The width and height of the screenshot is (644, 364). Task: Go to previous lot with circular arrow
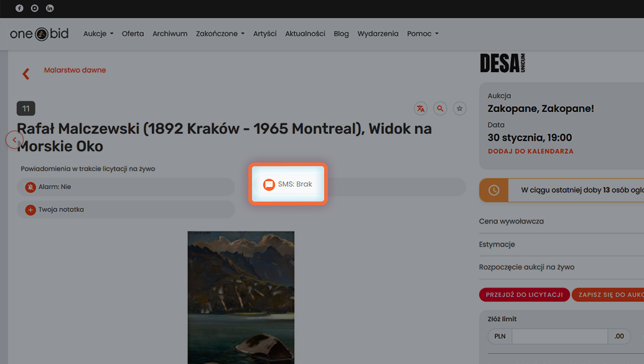pyautogui.click(x=14, y=139)
